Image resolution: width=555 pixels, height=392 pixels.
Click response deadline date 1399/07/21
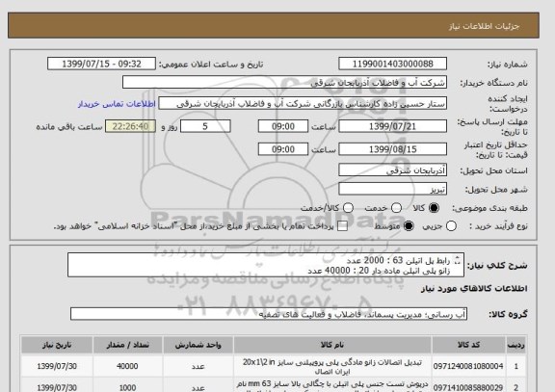point(392,126)
